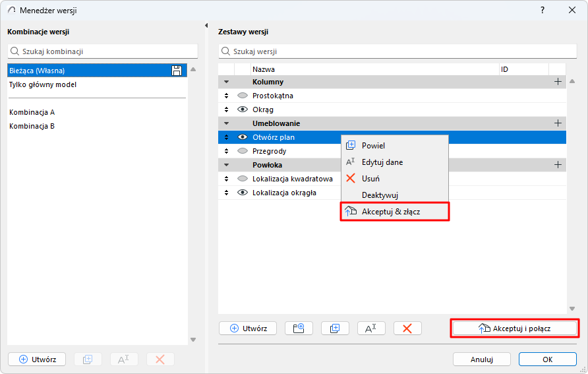The height and width of the screenshot is (374, 588).
Task: Click red delete X below versions list
Action: point(407,328)
